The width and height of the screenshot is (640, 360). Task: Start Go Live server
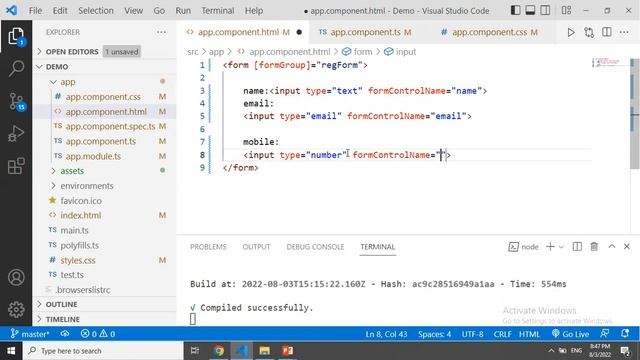pyautogui.click(x=570, y=334)
